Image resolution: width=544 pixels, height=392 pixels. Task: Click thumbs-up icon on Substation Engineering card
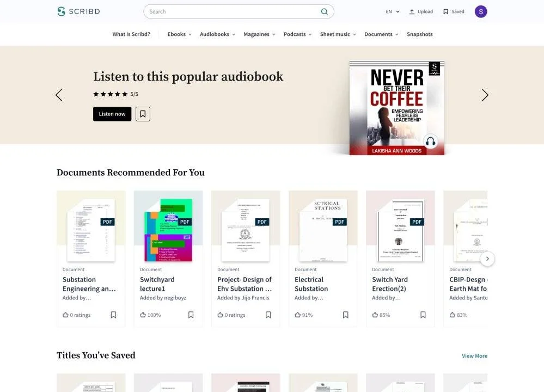65,315
